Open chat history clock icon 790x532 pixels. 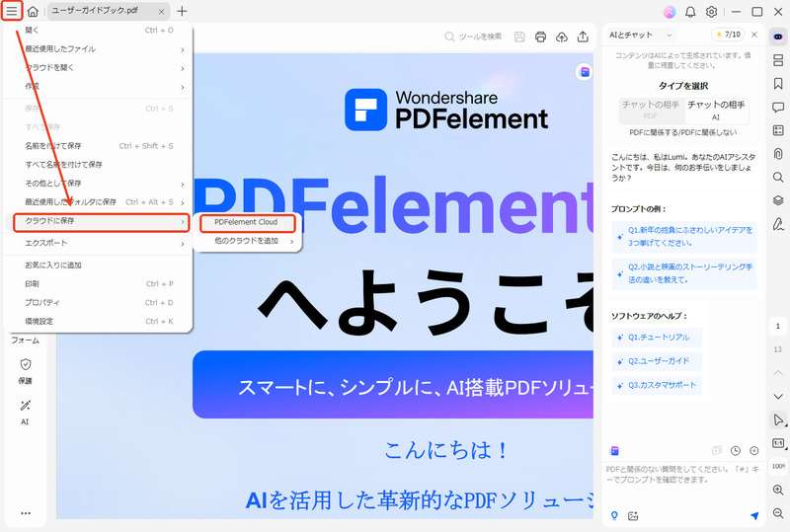coord(736,451)
